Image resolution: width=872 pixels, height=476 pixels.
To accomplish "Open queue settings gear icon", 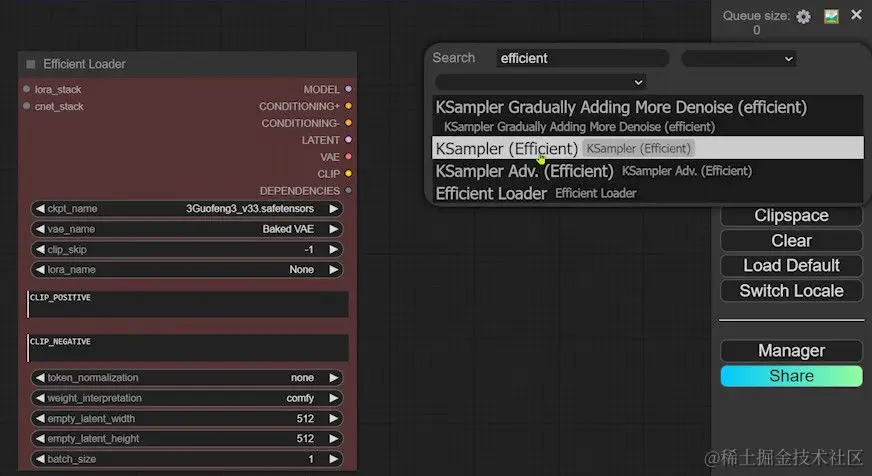I will tap(803, 17).
